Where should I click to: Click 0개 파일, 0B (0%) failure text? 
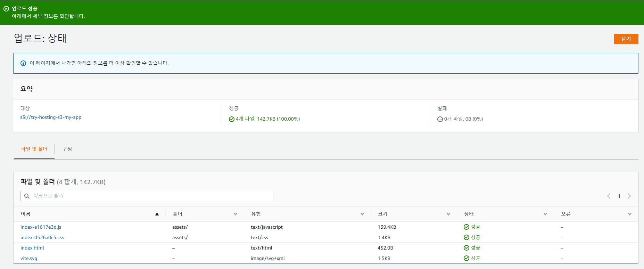click(x=463, y=119)
